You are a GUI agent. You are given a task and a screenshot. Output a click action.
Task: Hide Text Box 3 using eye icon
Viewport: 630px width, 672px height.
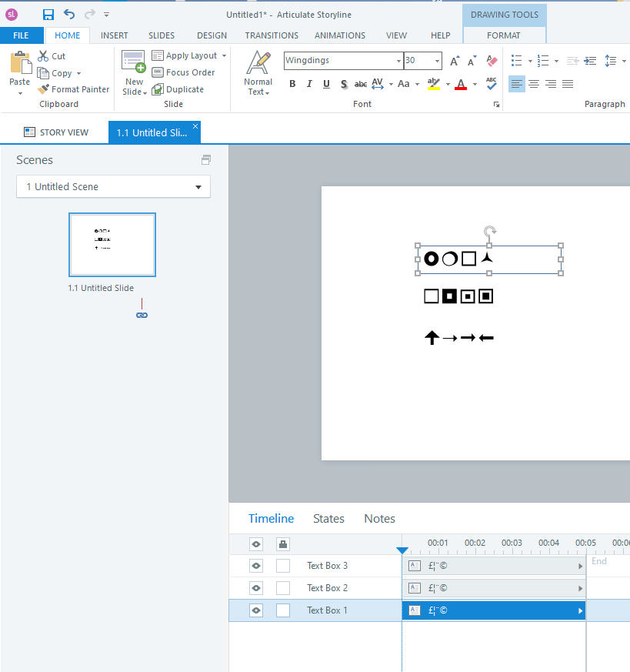256,566
